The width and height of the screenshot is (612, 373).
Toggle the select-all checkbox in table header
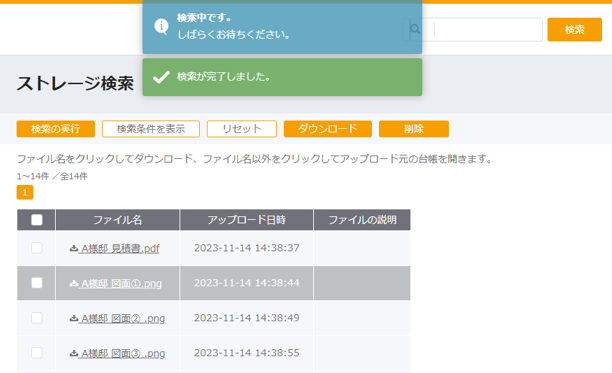[37, 220]
